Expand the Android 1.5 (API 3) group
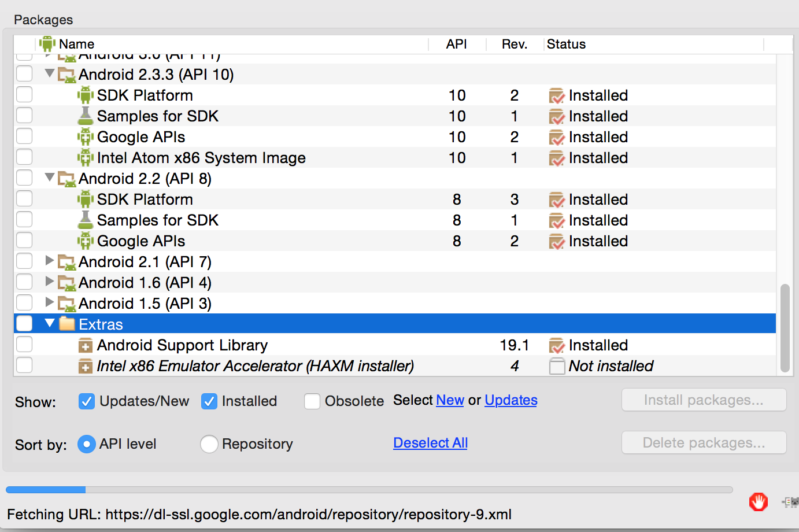 pyautogui.click(x=50, y=302)
